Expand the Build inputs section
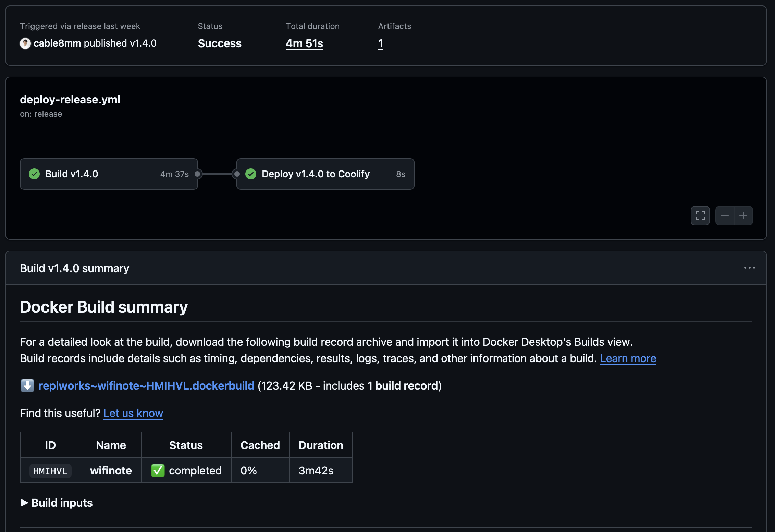The height and width of the screenshot is (532, 775). pyautogui.click(x=57, y=503)
